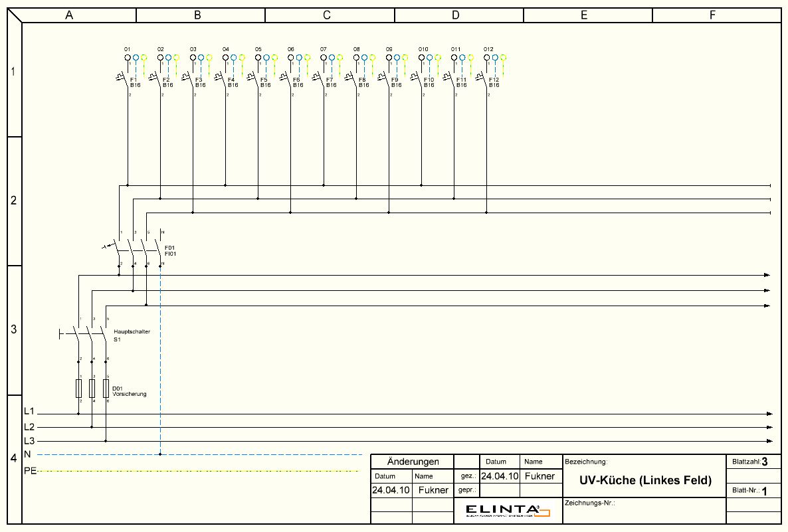Viewport: 788px width, 532px height.
Task: Click row header 2
Action: [13, 201]
